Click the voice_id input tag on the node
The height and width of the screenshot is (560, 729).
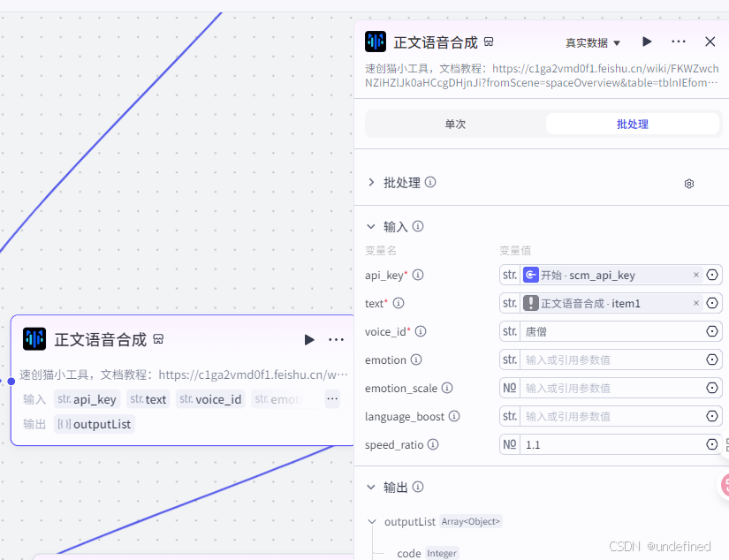point(210,399)
